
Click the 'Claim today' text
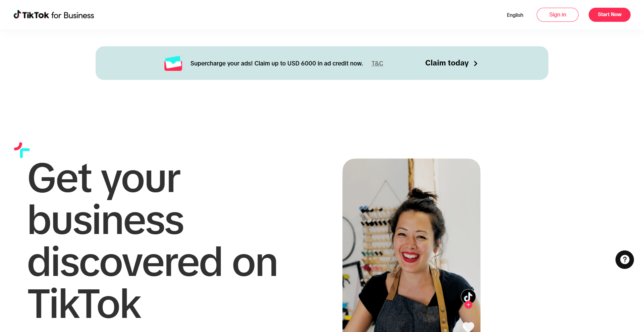point(447,63)
